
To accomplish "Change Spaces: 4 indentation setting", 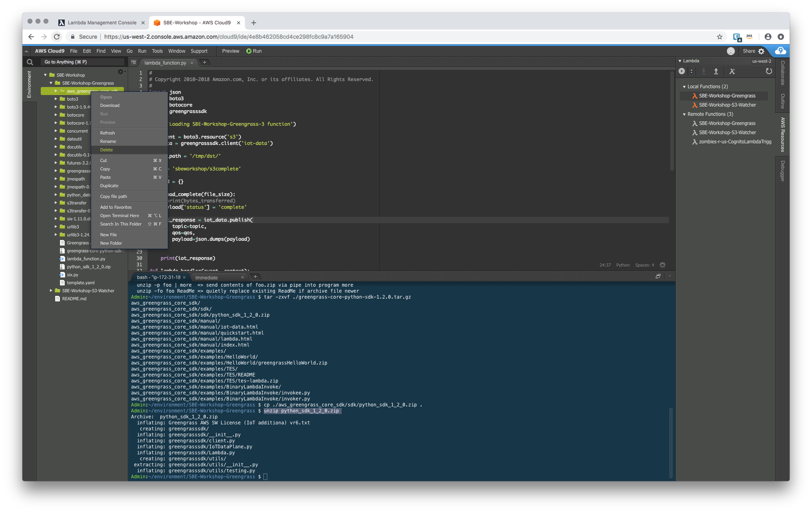I will point(645,265).
